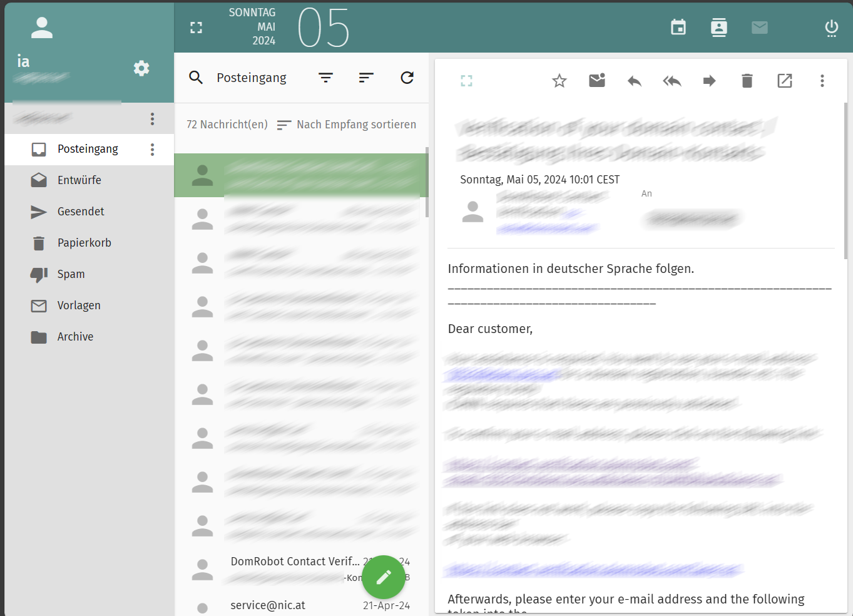The height and width of the screenshot is (616, 853).
Task: Open message in a popup window
Action: pyautogui.click(x=785, y=81)
